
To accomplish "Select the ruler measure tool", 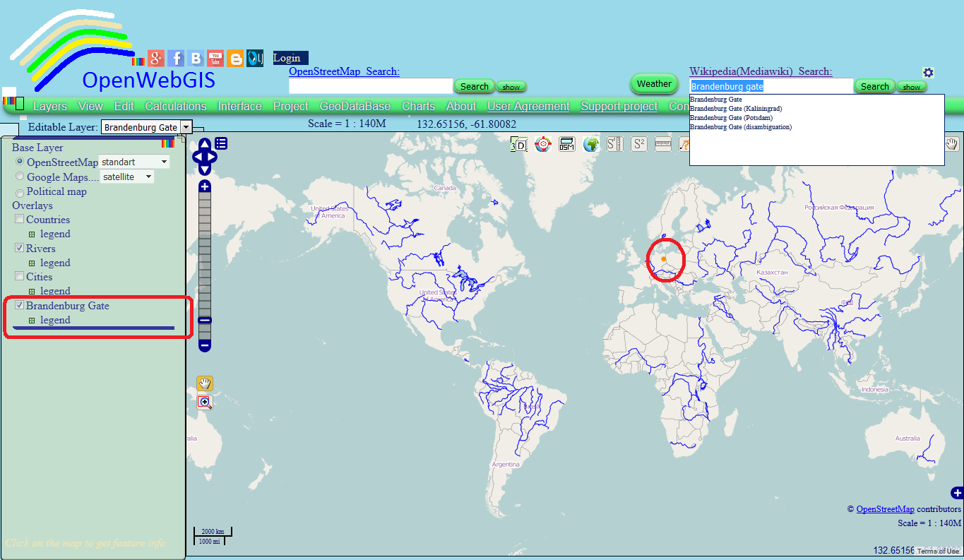I will click(662, 144).
